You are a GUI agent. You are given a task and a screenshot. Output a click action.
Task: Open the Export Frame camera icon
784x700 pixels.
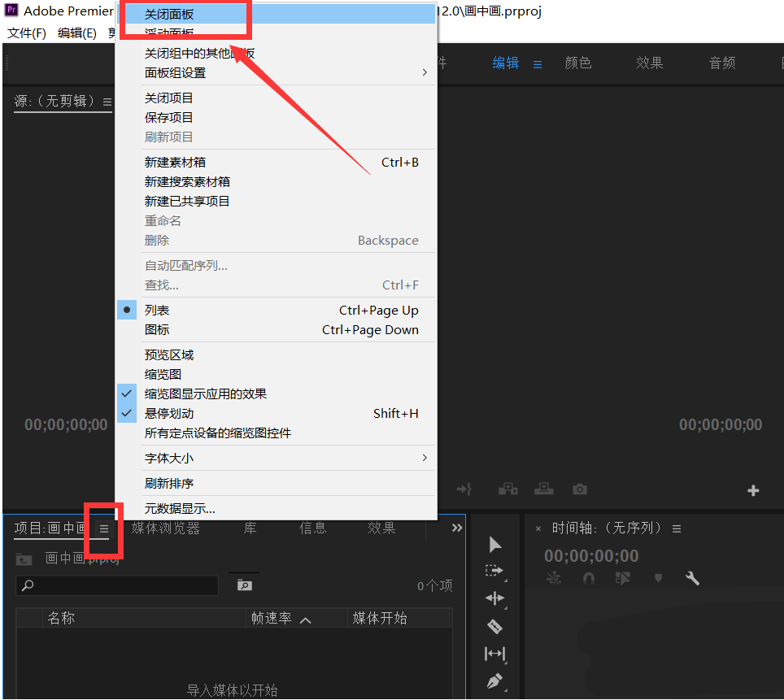[x=579, y=489]
